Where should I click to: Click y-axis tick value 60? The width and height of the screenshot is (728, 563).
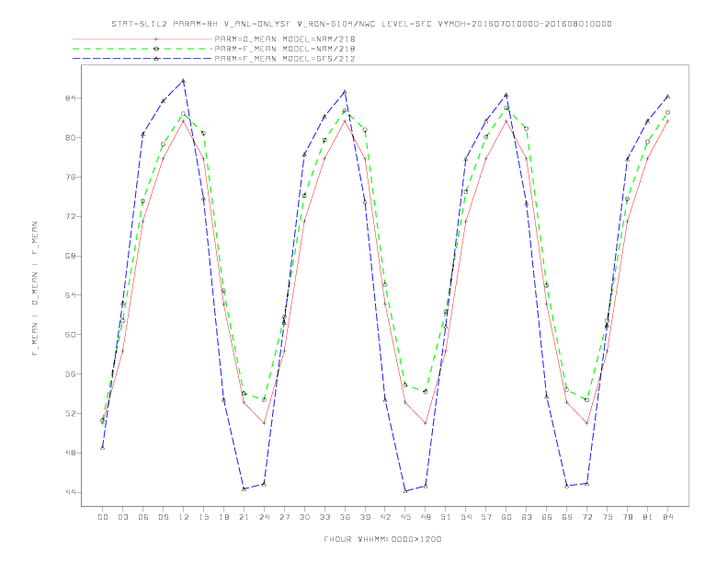[72, 335]
